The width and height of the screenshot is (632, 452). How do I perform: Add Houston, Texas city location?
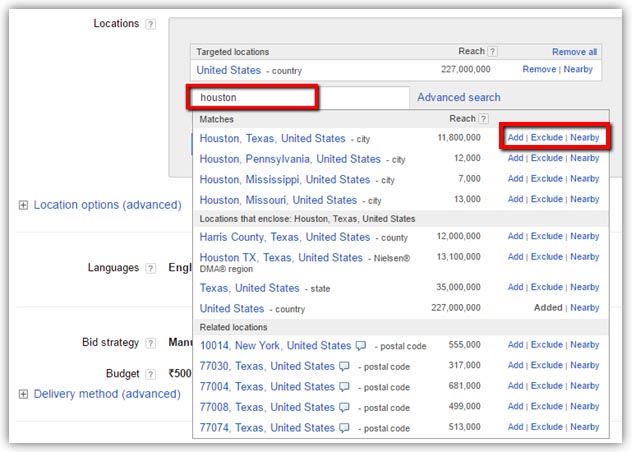tap(515, 137)
